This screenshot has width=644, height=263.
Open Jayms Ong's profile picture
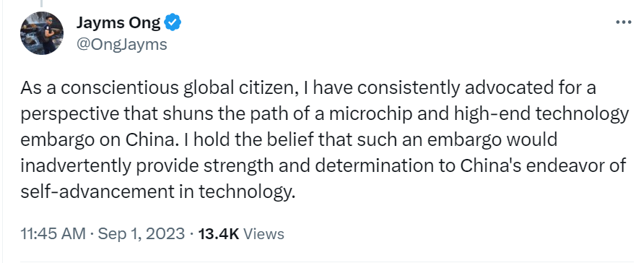pos(41,33)
